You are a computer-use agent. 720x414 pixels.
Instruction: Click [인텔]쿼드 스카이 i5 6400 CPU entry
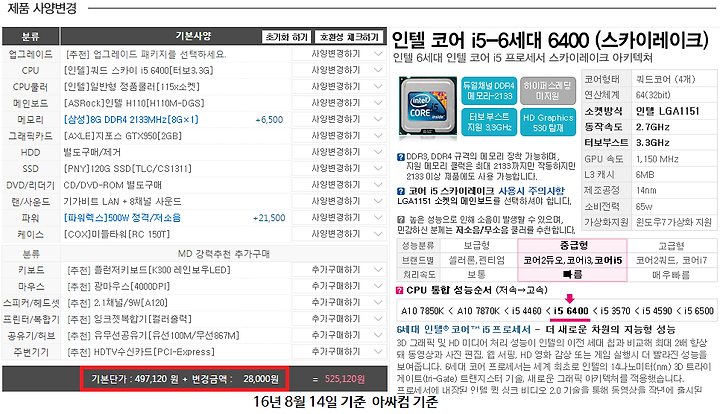click(x=139, y=71)
